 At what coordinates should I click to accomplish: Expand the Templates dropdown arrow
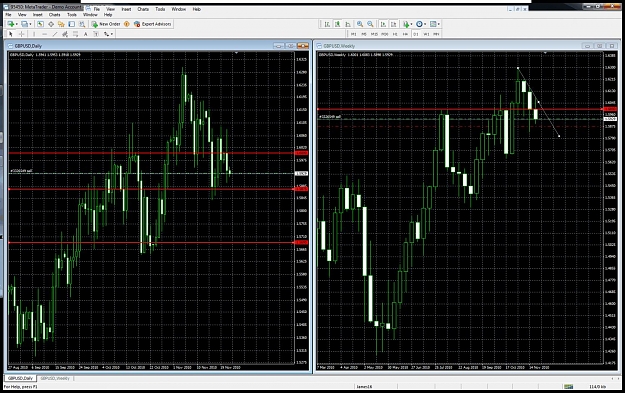(439, 24)
